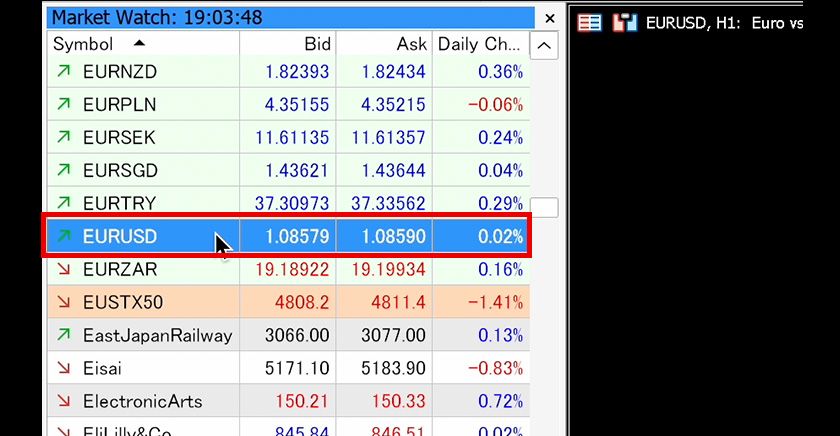Click the green up arrow beside EURSEK
Viewport: 840px width, 436px height.
pos(64,137)
